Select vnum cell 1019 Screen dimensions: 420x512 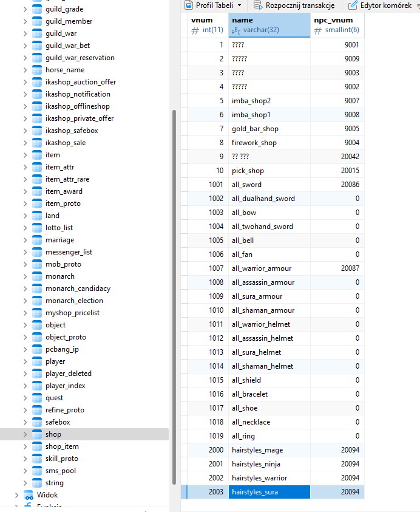tap(208, 436)
